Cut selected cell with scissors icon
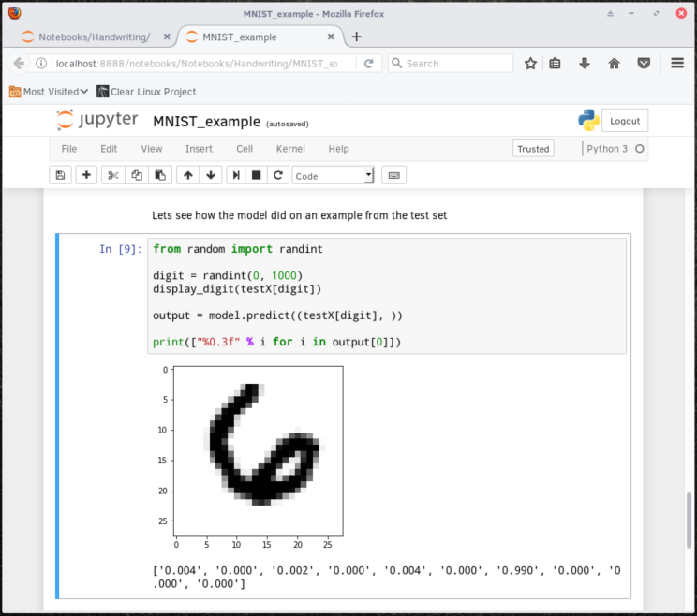Screen dimensions: 697x616 coord(113,175)
